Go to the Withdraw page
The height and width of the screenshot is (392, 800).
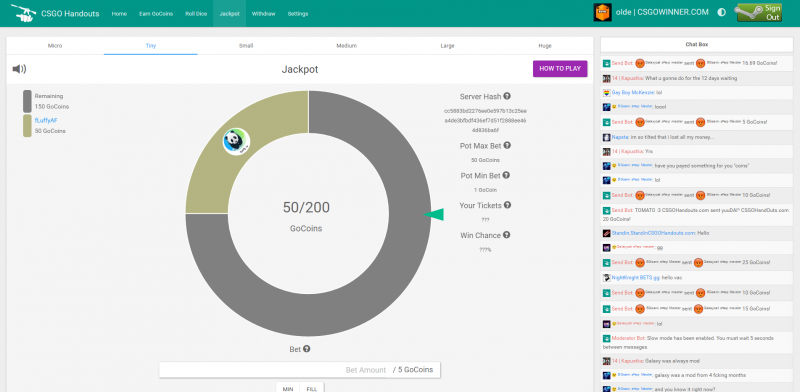(263, 14)
